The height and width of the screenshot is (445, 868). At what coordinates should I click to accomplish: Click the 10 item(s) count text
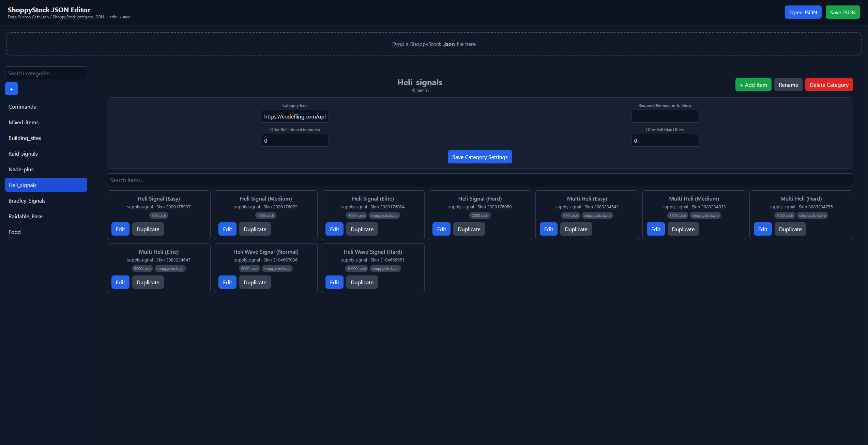click(x=420, y=90)
